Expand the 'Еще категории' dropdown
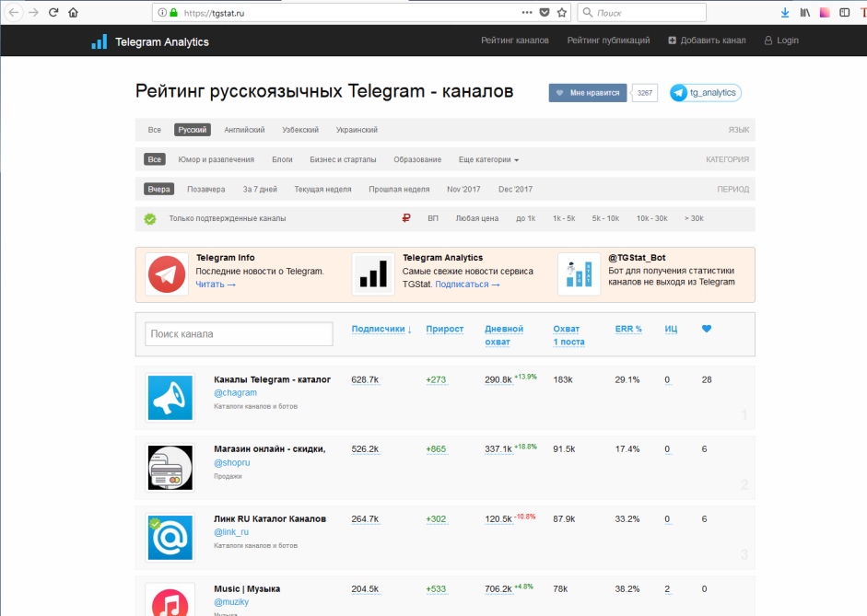 (x=488, y=158)
